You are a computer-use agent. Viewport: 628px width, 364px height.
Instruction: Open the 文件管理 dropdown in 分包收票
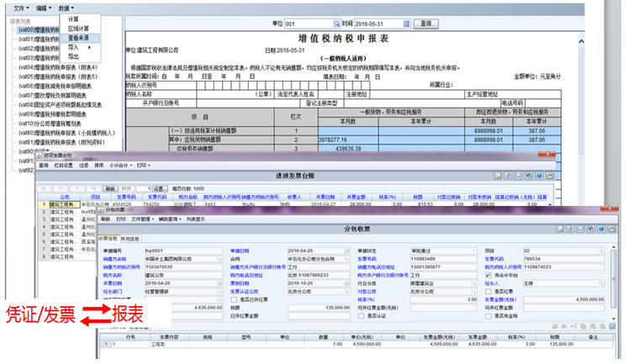coord(143,219)
